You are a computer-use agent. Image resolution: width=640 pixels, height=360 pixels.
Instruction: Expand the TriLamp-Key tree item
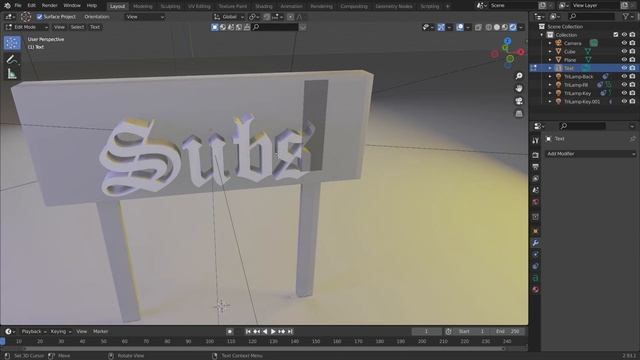click(550, 93)
